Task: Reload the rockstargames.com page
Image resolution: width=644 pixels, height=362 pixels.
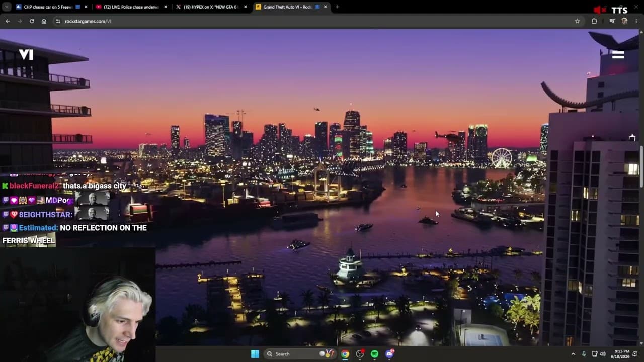Action: pos(32,21)
